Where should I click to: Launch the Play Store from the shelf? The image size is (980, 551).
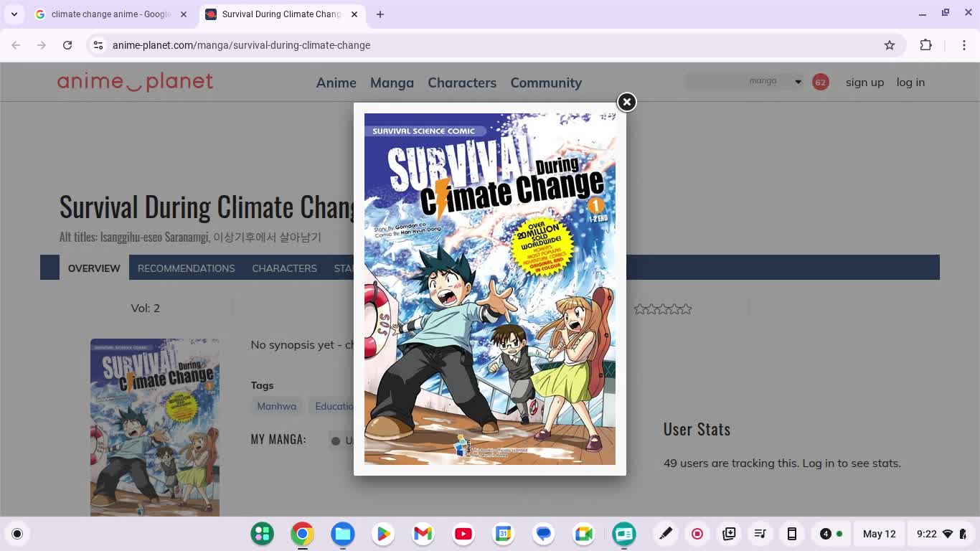point(383,534)
